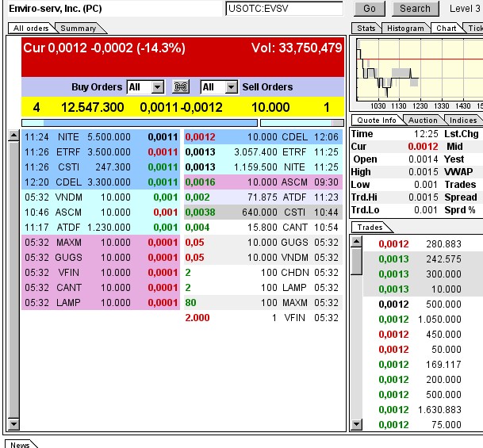Open the Sell Orders All dropdown
Viewport: 483px width, 448px height.
219,87
